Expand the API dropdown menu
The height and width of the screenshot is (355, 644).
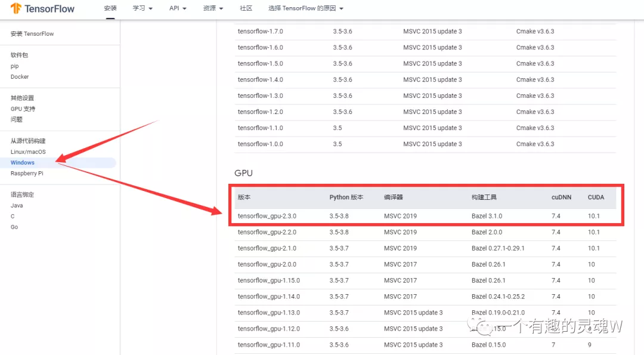click(x=178, y=8)
